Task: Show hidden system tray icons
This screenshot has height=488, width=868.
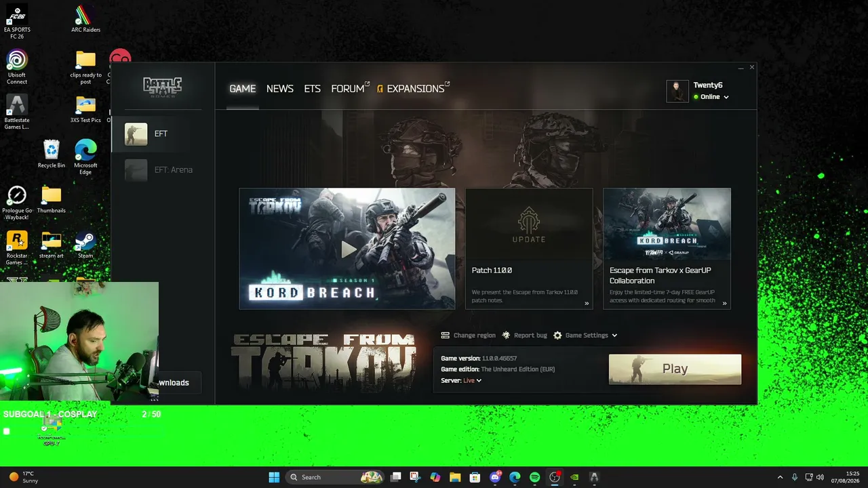Action: coord(780,477)
